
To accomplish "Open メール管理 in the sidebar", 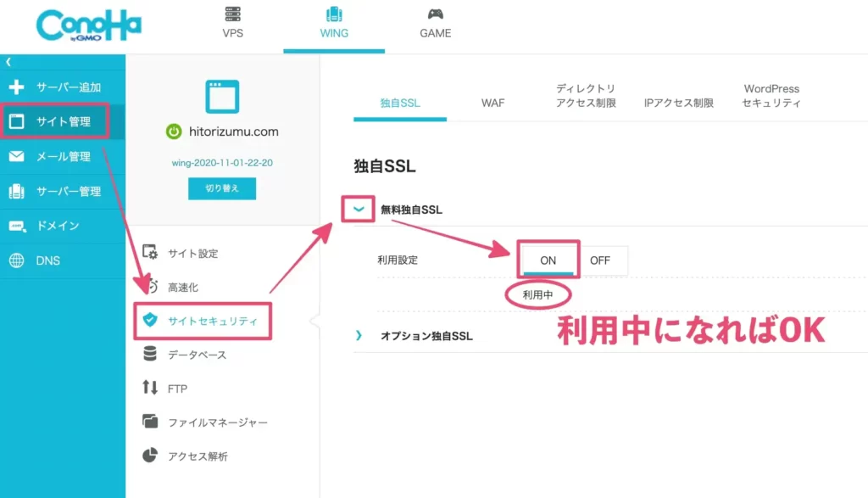I will coord(63,156).
